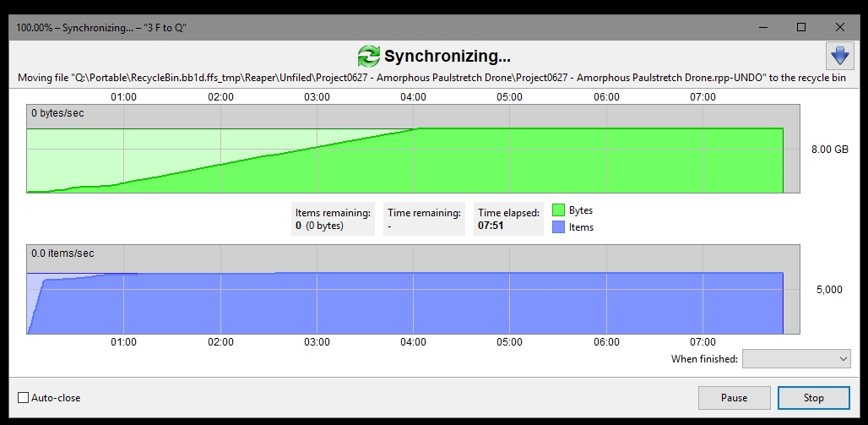Click the Synchronizing... heading text
This screenshot has height=425, width=868.
pos(448,56)
